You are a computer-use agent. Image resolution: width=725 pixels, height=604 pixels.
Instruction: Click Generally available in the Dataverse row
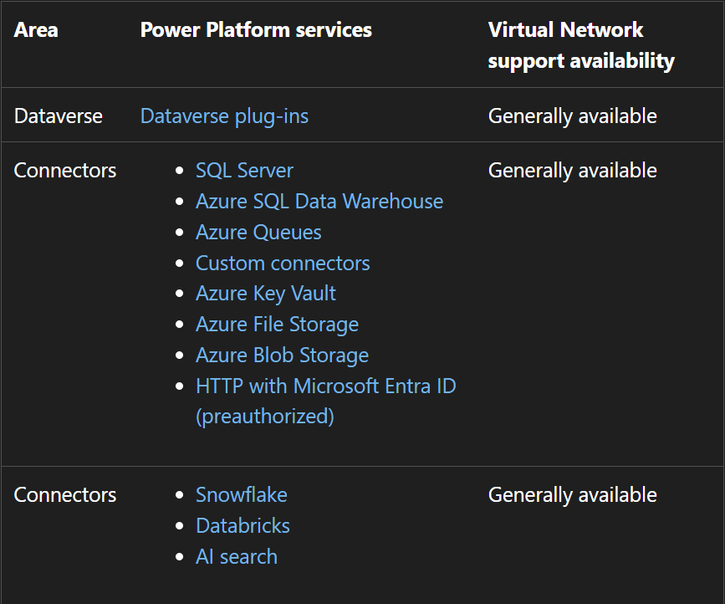coord(572,116)
